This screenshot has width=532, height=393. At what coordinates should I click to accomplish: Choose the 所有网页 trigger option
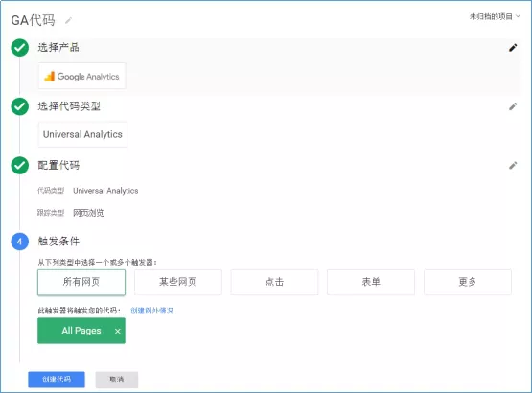(x=81, y=282)
